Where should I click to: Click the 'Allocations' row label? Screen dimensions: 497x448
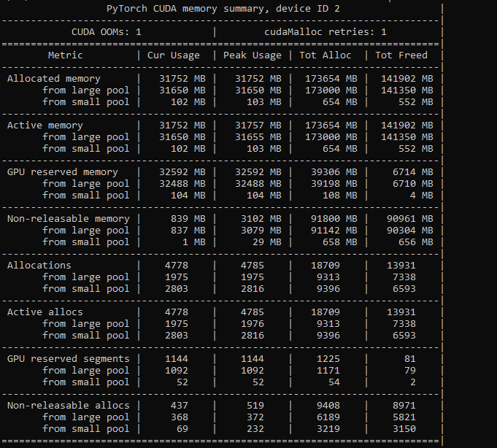pos(39,265)
